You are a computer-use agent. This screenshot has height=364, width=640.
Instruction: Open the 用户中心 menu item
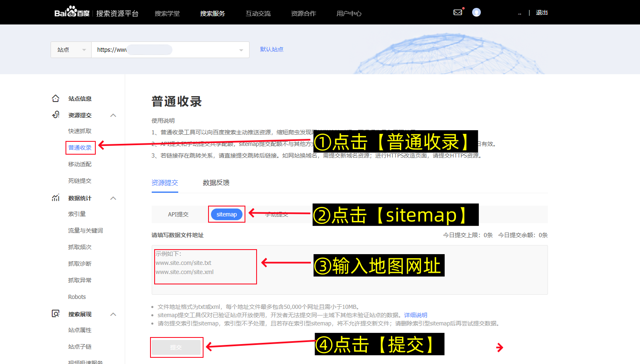click(x=349, y=13)
